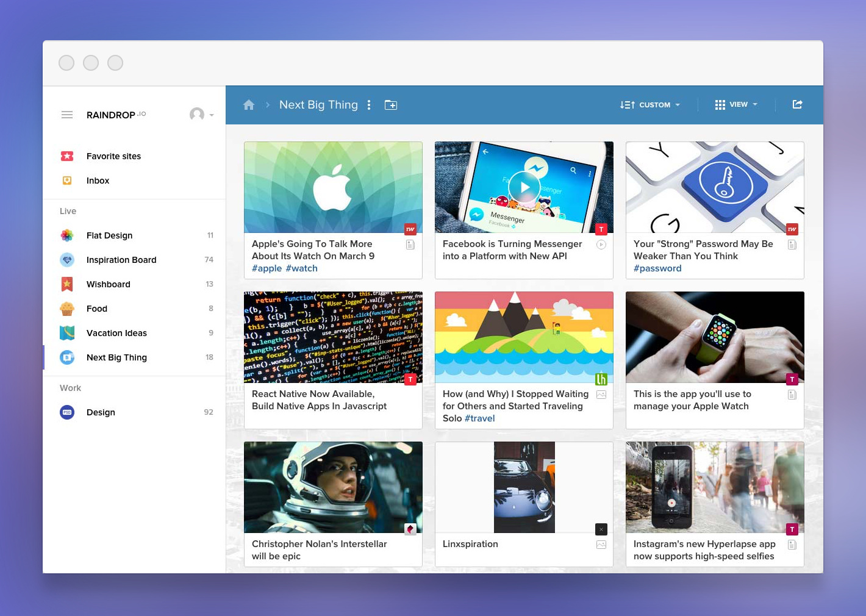Screen dimensions: 866x616
Task: Click video type icon on Facebook card
Action: (601, 245)
